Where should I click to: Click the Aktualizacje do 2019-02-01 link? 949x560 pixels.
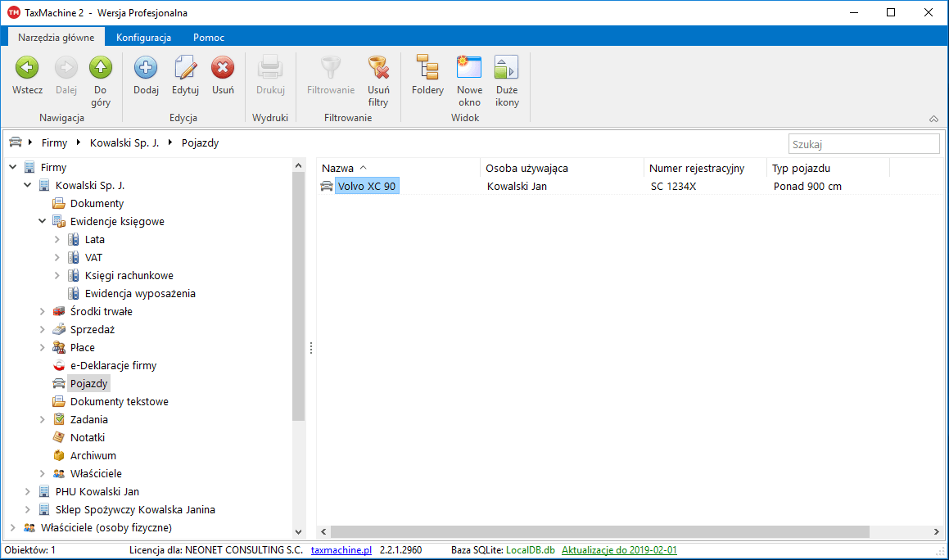tap(619, 550)
